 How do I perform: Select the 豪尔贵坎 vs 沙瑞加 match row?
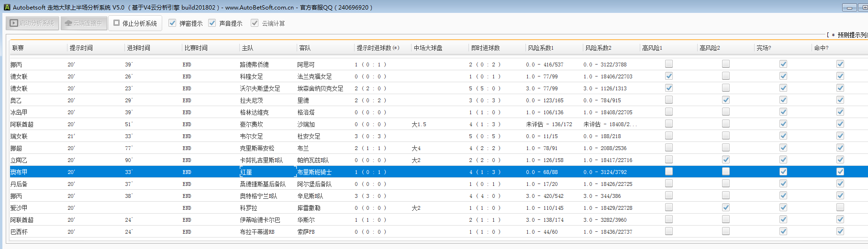point(251,124)
